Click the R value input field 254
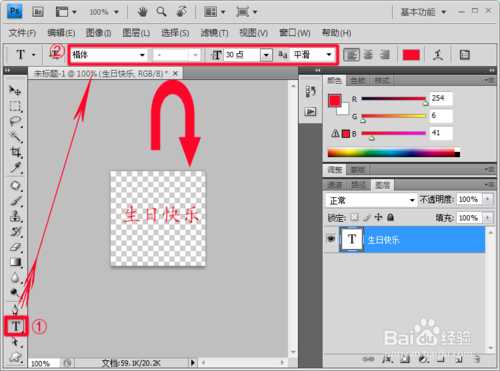 pyautogui.click(x=441, y=98)
